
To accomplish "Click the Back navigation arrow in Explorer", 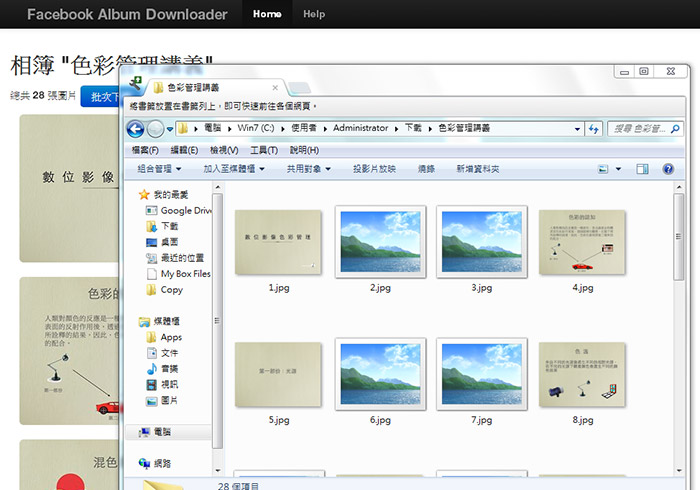I will [135, 129].
